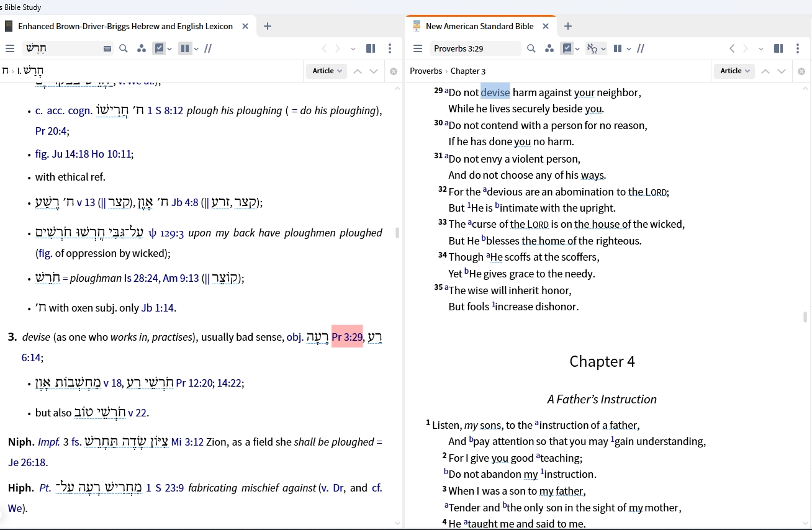Click the book cover icon on the lexicon tab
This screenshot has height=530, width=812.
click(9, 26)
